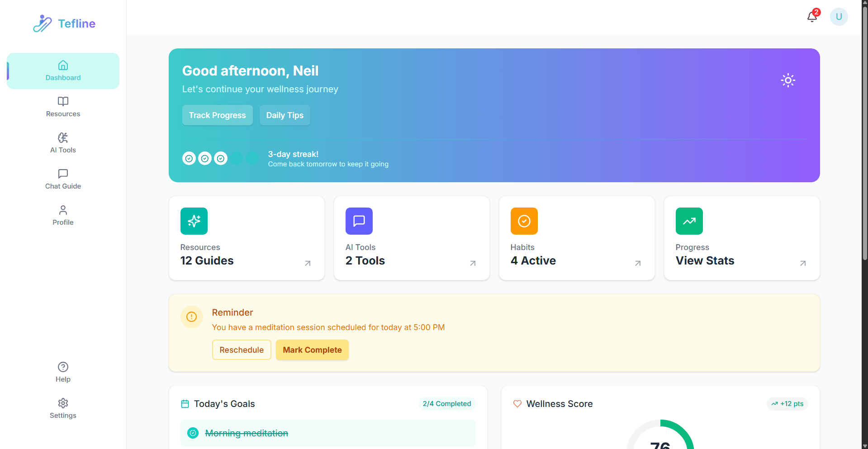Click the "4 Active" text
Screen dimensions: 868x449
click(x=533, y=260)
